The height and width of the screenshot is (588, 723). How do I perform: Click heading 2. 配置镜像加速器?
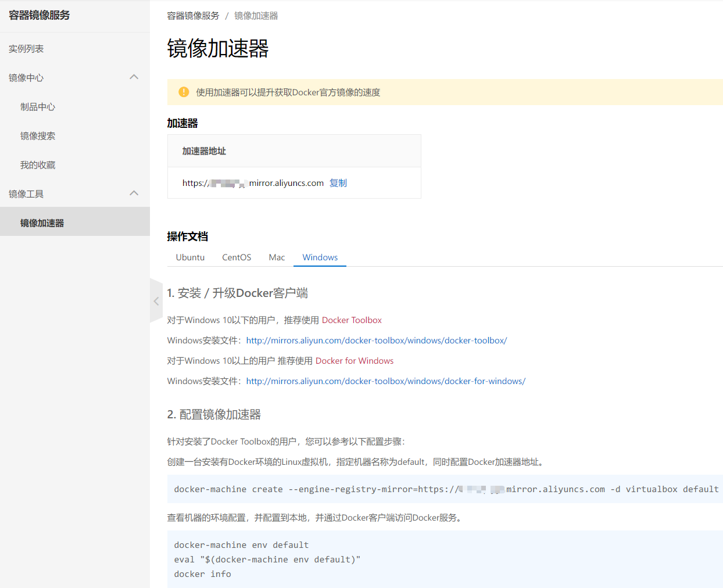click(x=214, y=415)
